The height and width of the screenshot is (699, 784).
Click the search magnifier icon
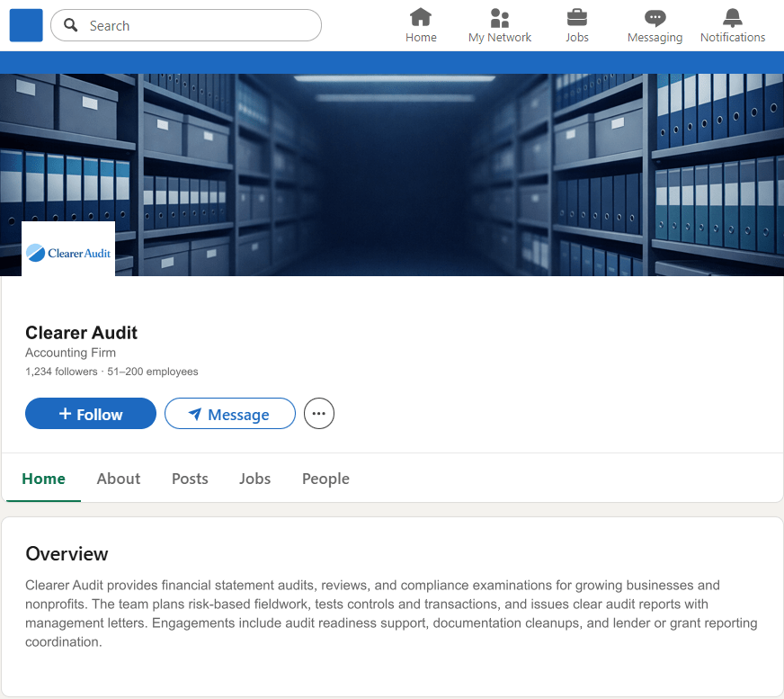point(71,25)
